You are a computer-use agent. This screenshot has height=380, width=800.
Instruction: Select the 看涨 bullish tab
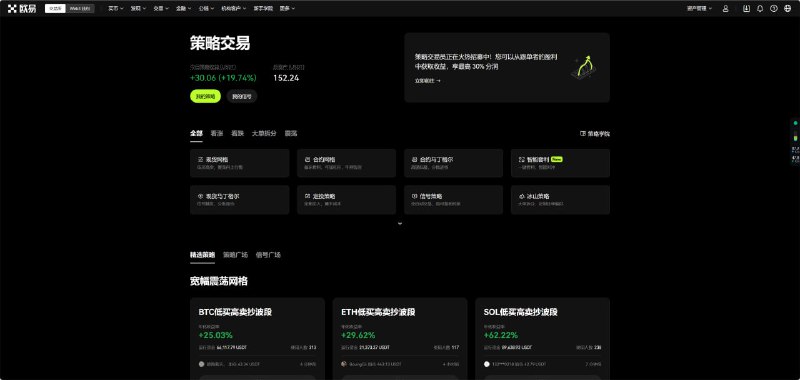click(x=217, y=134)
